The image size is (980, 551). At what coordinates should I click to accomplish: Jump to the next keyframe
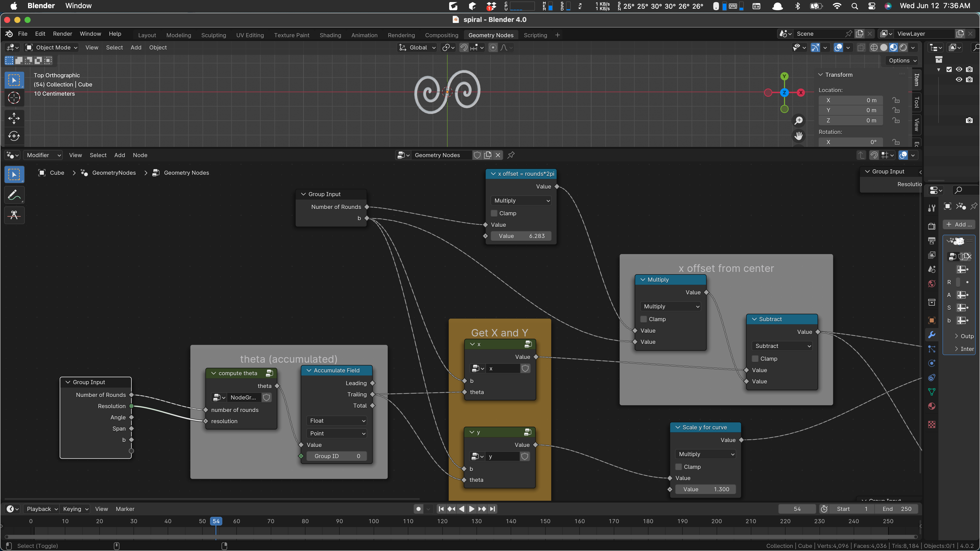482,509
